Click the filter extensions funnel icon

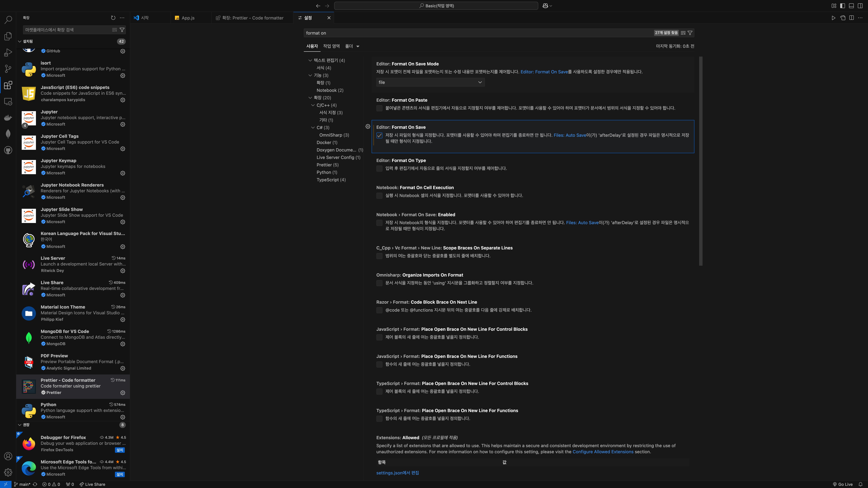(122, 30)
